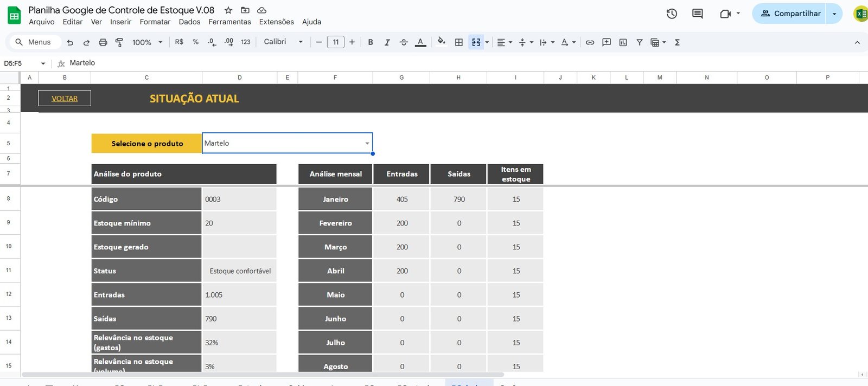Open the zoom level 100% dropdown
This screenshot has width=868, height=386.
(147, 42)
